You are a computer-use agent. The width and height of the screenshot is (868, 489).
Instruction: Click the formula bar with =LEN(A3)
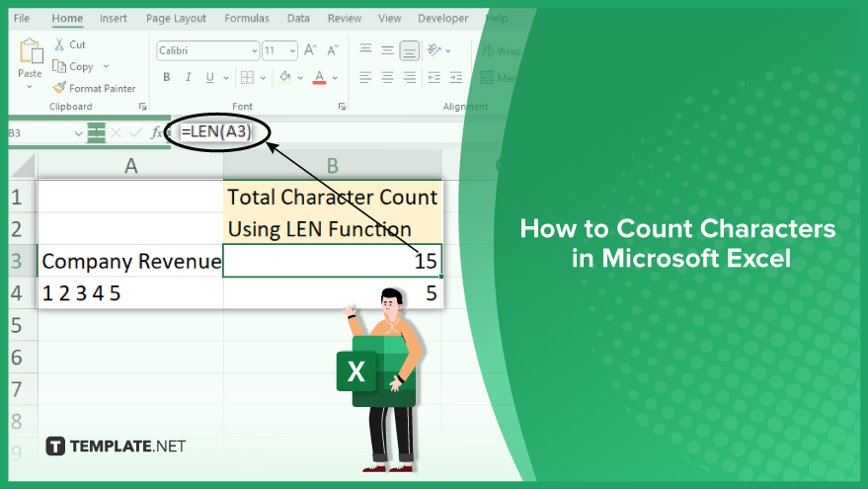(216, 131)
